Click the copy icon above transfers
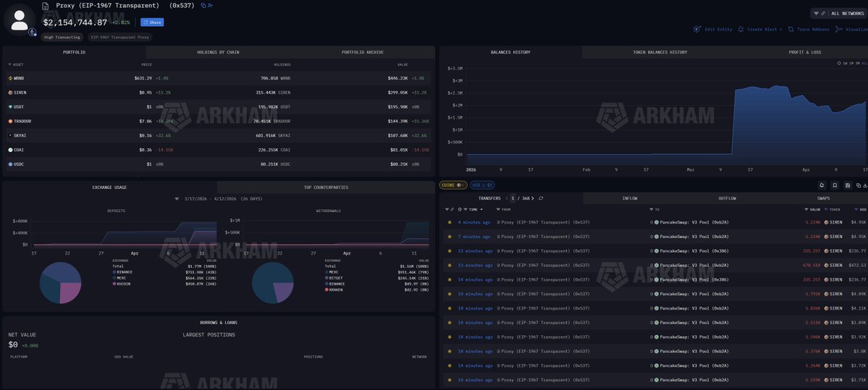The height and width of the screenshot is (390, 868). 858,185
